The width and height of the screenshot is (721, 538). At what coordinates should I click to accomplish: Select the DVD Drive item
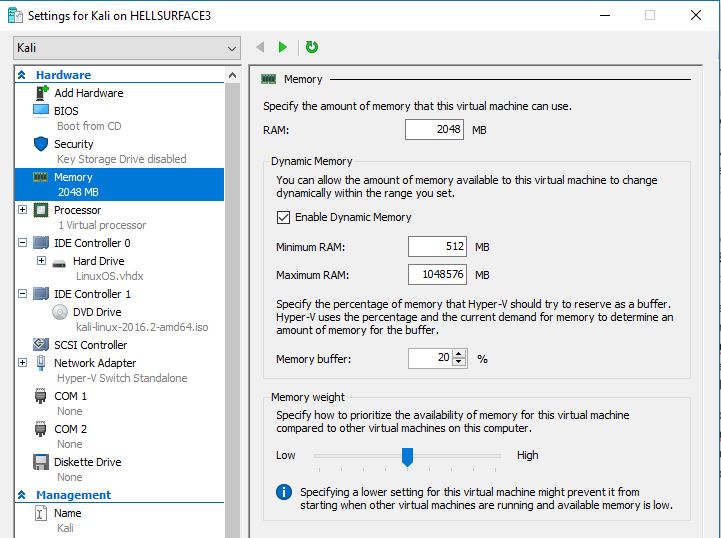click(97, 312)
